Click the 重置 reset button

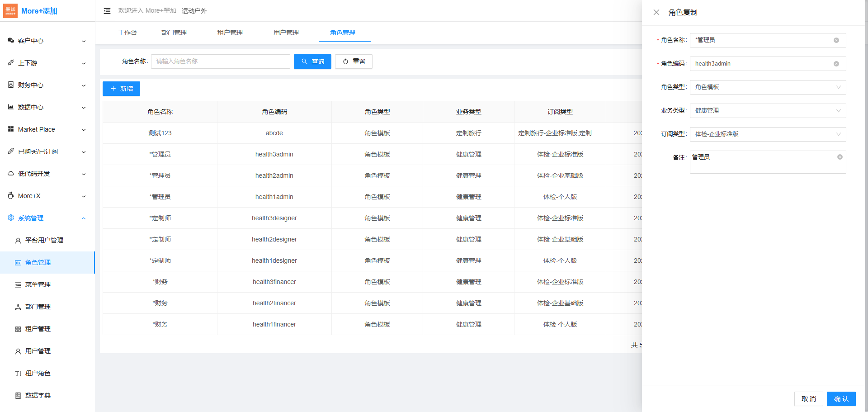[354, 62]
